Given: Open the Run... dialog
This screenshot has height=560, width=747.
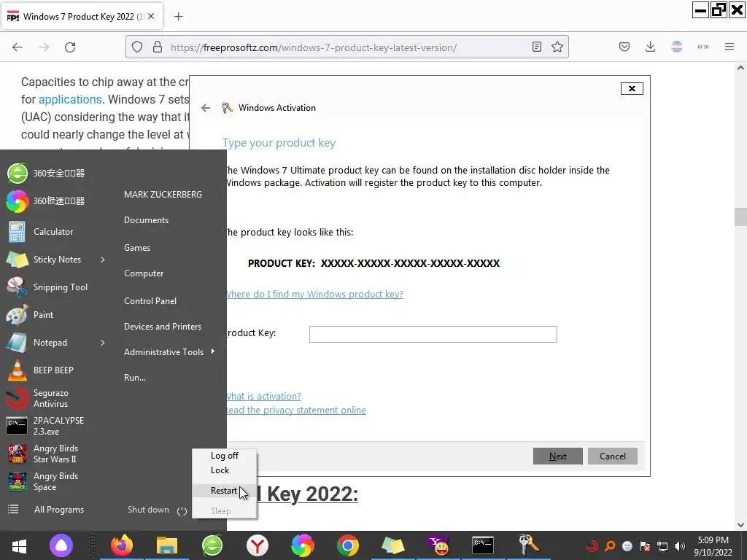Looking at the screenshot, I should 135,378.
